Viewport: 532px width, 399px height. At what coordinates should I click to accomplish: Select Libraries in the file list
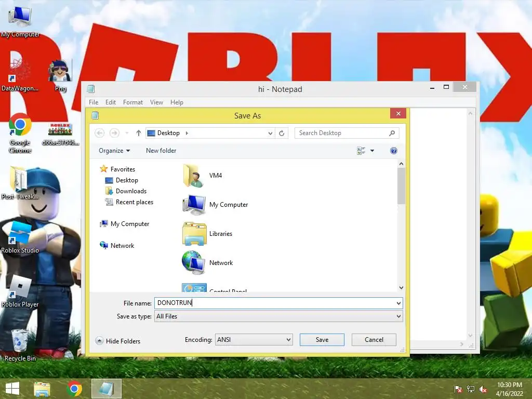click(207, 234)
